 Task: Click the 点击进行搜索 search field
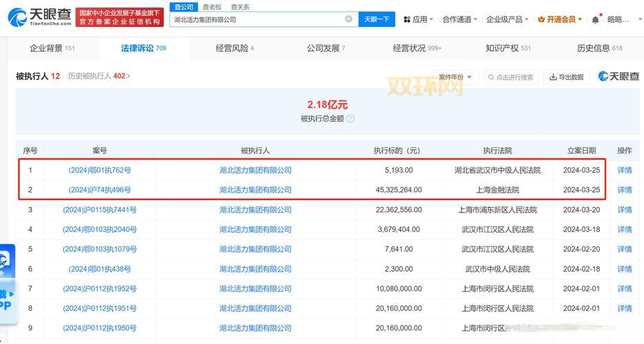pyautogui.click(x=510, y=77)
